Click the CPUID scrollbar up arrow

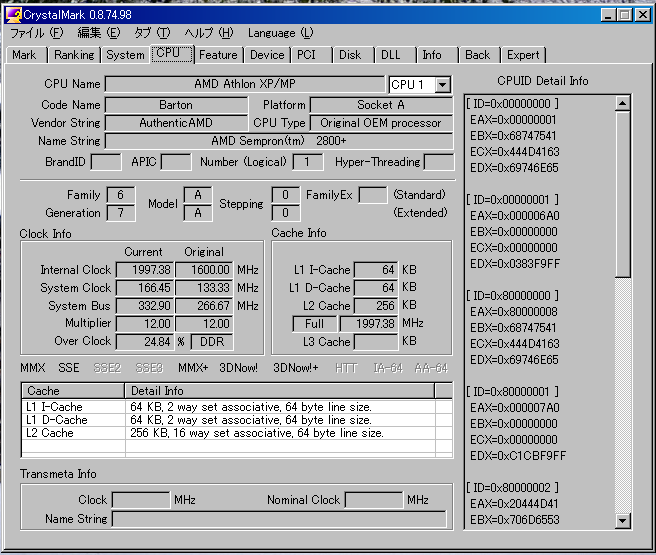tap(623, 103)
